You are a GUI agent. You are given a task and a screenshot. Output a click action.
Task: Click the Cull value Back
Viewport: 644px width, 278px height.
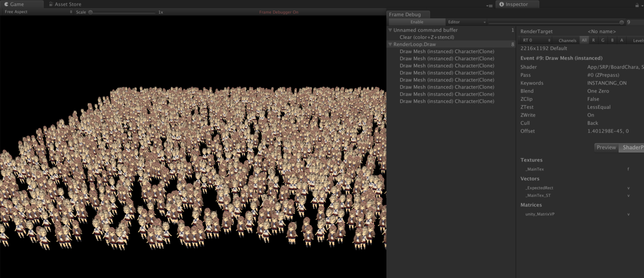coord(593,123)
